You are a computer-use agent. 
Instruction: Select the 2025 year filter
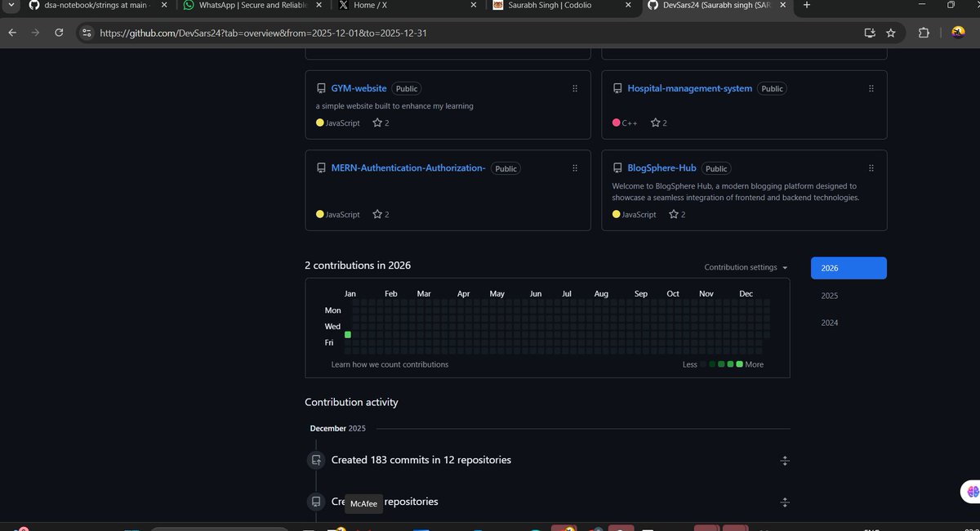pos(830,296)
